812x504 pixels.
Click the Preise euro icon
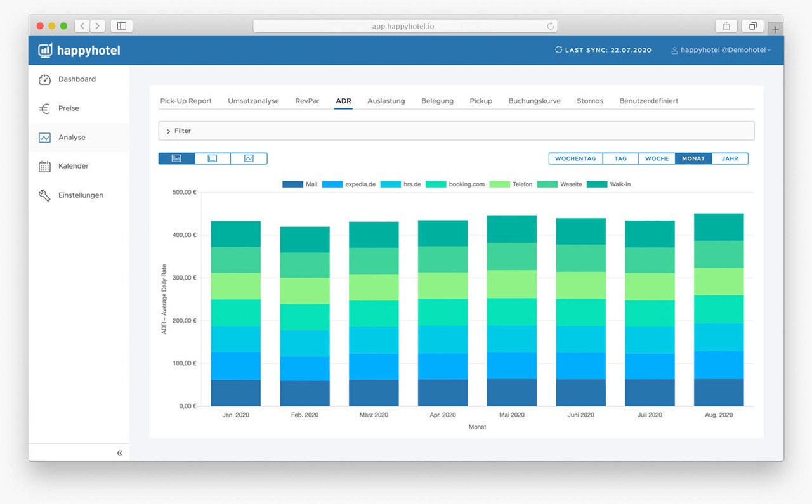click(44, 108)
